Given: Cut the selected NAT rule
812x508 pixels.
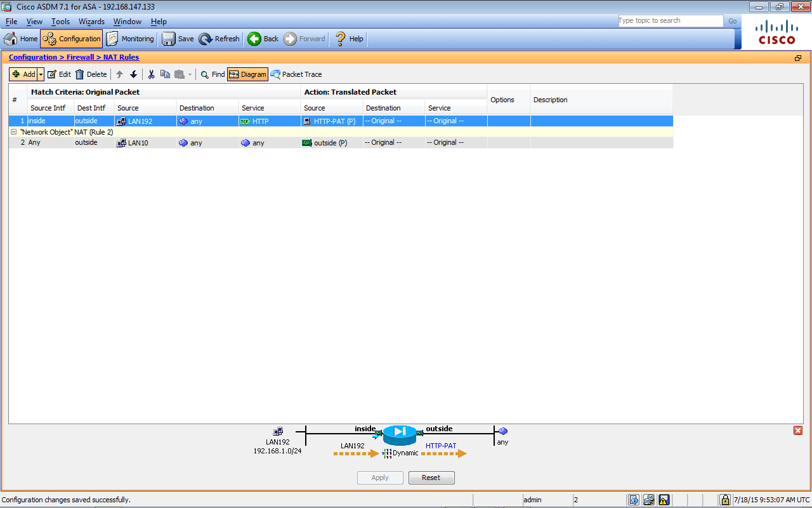Looking at the screenshot, I should tap(151, 74).
